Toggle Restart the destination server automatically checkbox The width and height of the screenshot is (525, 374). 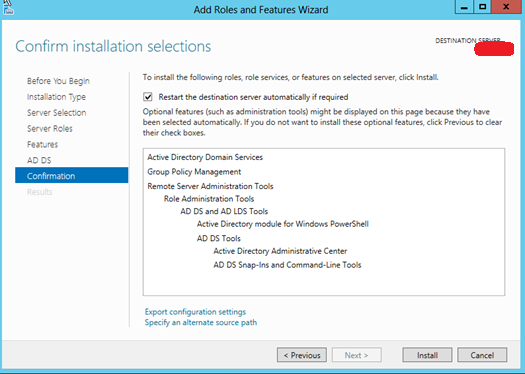pos(148,97)
